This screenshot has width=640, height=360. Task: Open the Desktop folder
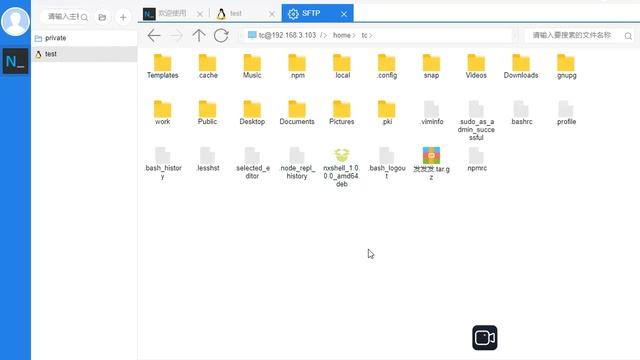(x=252, y=113)
